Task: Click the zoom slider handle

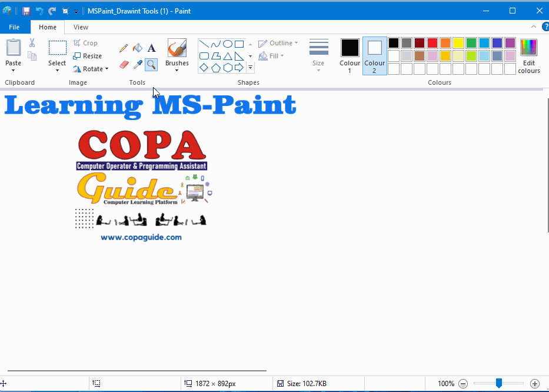Action: pos(499,383)
